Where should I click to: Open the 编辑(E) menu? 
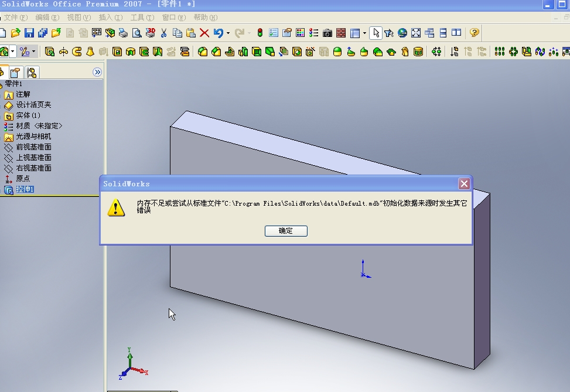pyautogui.click(x=47, y=18)
